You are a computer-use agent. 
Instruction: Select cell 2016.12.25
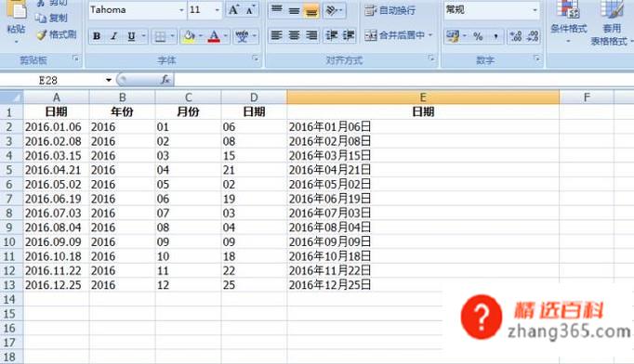tap(57, 285)
